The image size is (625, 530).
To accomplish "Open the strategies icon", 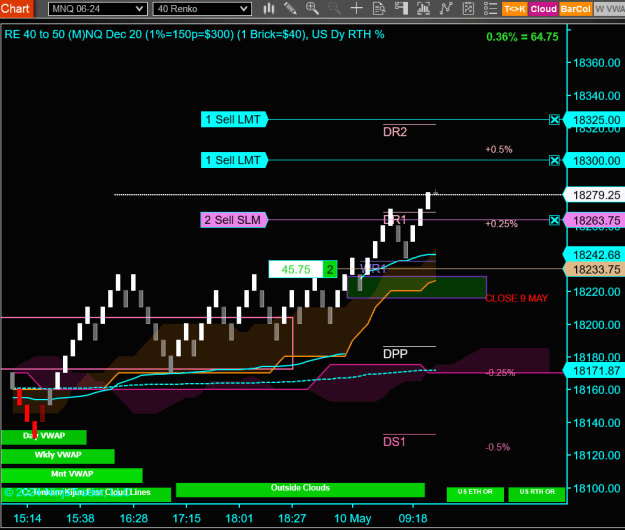I will (x=468, y=8).
